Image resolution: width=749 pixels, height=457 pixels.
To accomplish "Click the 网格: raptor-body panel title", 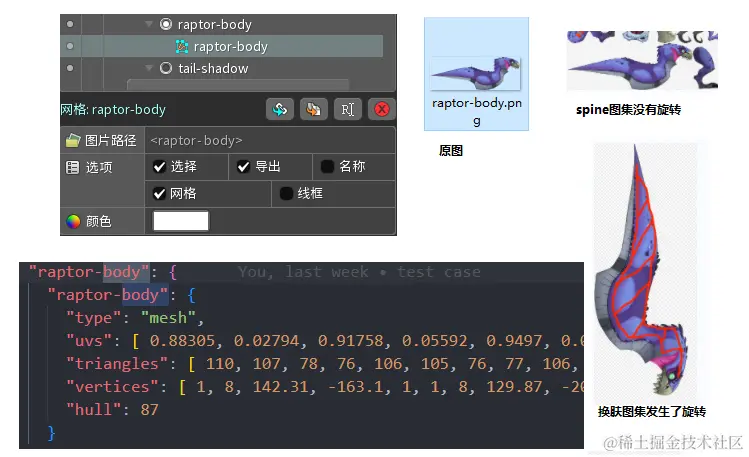I will pos(113,109).
